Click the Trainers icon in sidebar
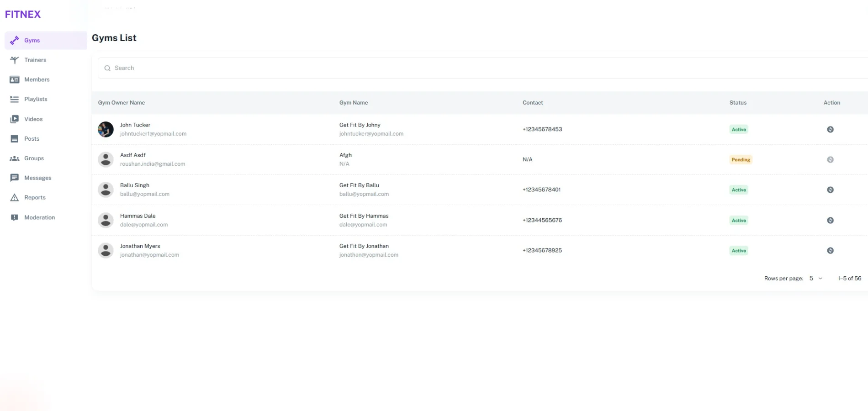 tap(15, 60)
